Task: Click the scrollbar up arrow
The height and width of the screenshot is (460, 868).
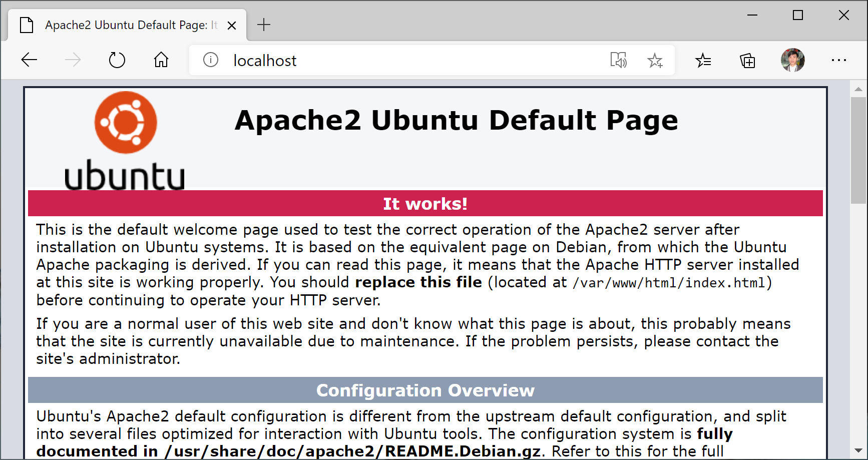Action: 858,89
